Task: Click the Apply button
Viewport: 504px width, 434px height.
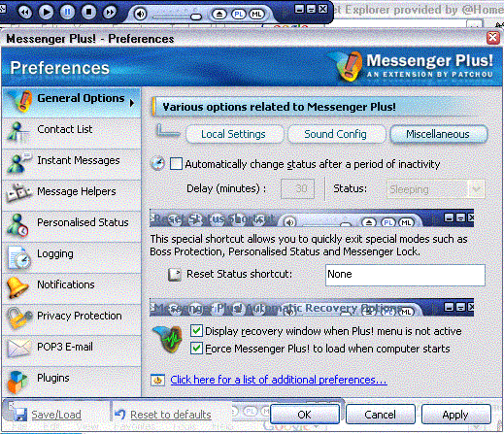Action: (455, 415)
